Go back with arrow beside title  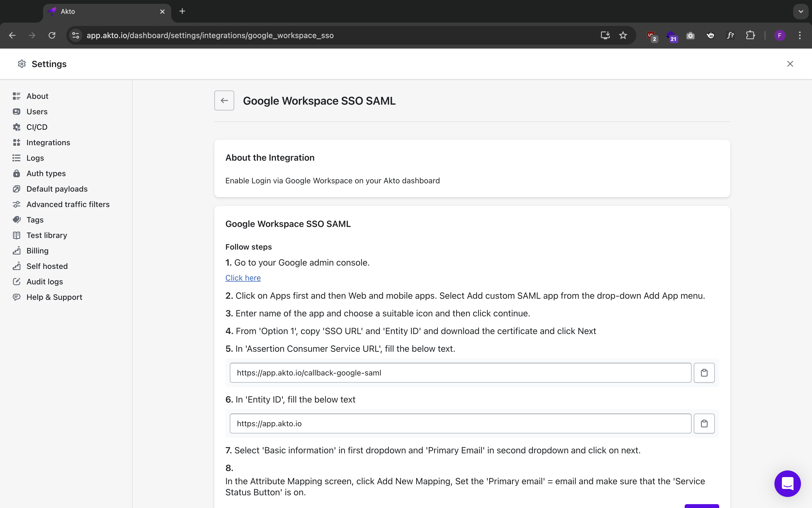224,100
